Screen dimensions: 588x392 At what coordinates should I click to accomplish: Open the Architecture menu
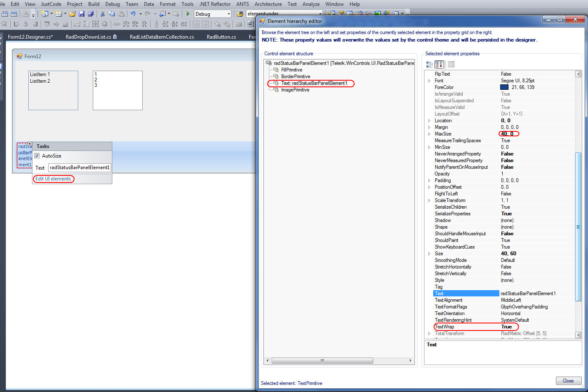tap(268, 4)
